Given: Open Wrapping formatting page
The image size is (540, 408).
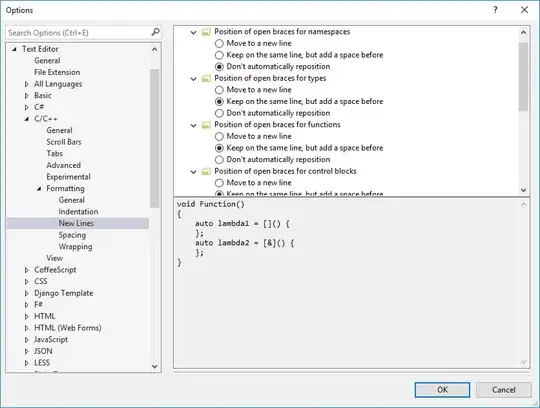Looking at the screenshot, I should (x=75, y=247).
